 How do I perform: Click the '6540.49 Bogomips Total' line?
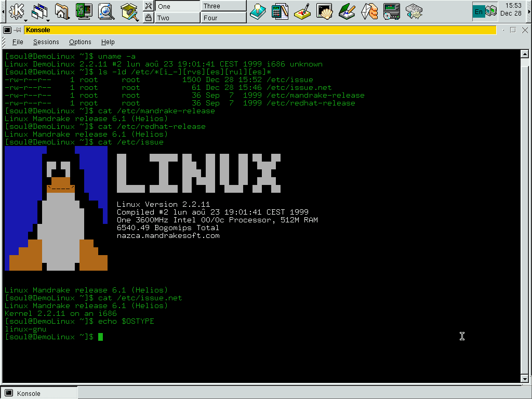(168, 228)
